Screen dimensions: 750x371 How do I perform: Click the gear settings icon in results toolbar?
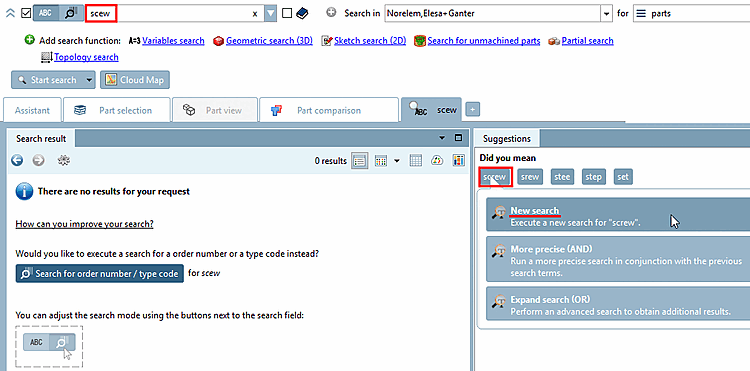[x=64, y=161]
